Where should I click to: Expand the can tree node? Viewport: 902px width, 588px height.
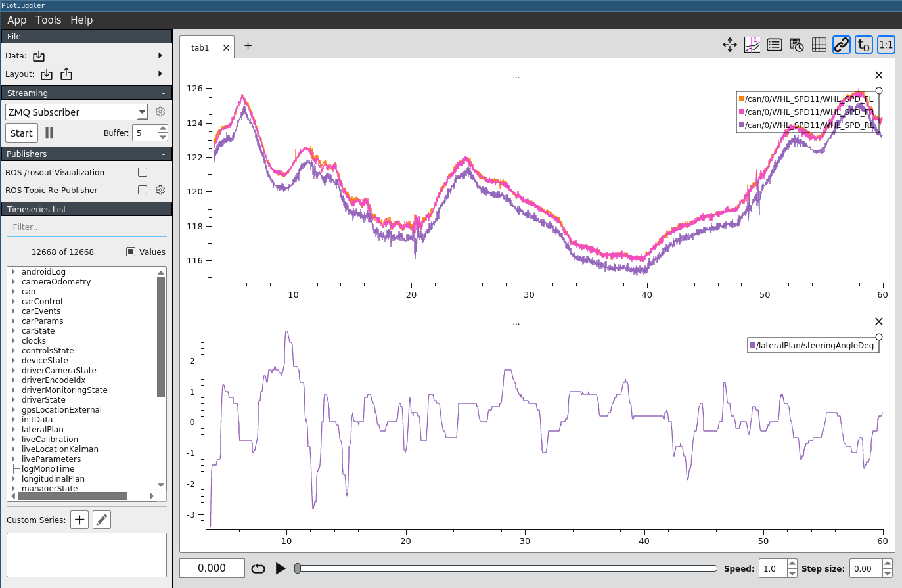click(x=13, y=291)
